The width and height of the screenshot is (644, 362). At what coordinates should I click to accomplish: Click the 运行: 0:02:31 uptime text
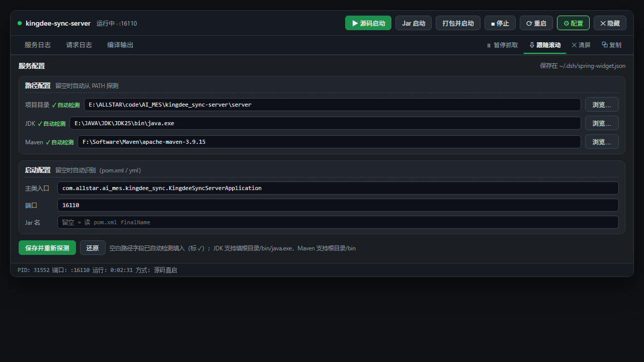point(113,270)
